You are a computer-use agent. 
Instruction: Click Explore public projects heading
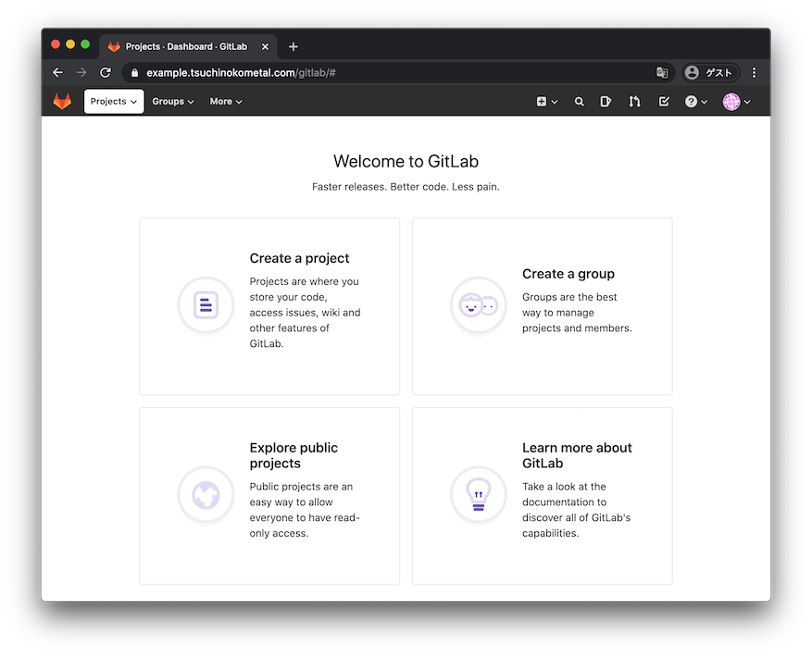pyautogui.click(x=294, y=455)
